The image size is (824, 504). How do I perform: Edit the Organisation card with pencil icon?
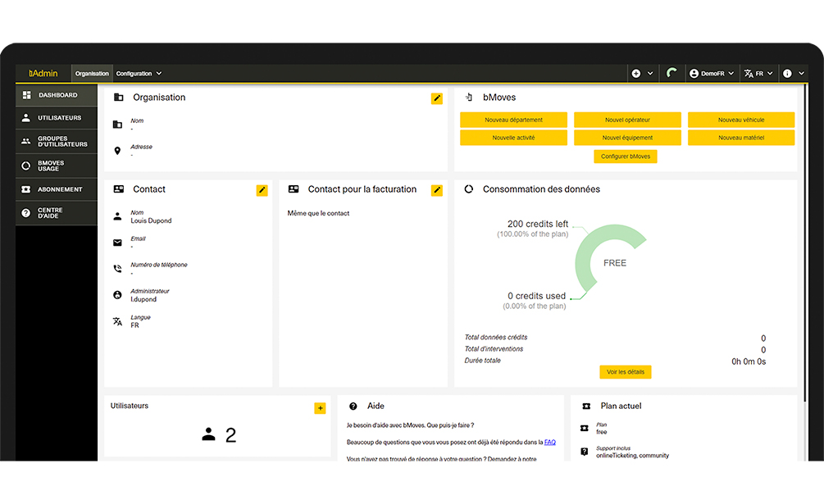tap(437, 98)
